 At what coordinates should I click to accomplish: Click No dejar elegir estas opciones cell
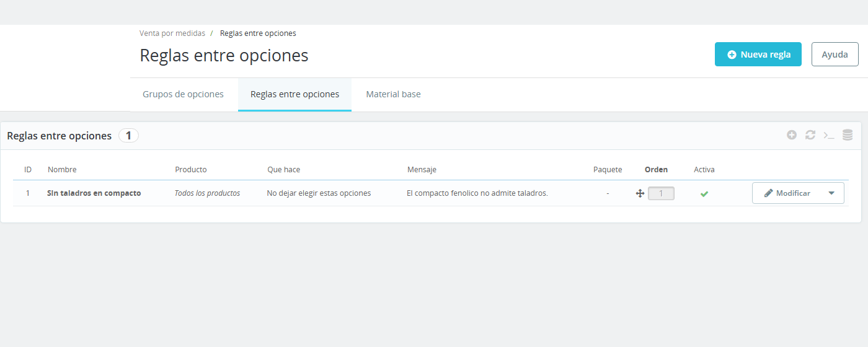tap(319, 193)
